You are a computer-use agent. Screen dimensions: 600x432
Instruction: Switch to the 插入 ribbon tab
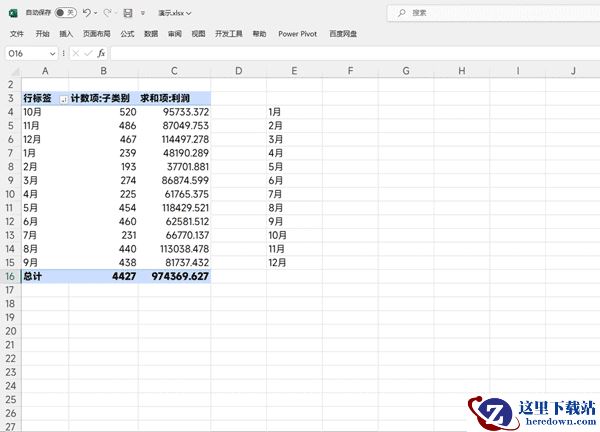tap(66, 34)
